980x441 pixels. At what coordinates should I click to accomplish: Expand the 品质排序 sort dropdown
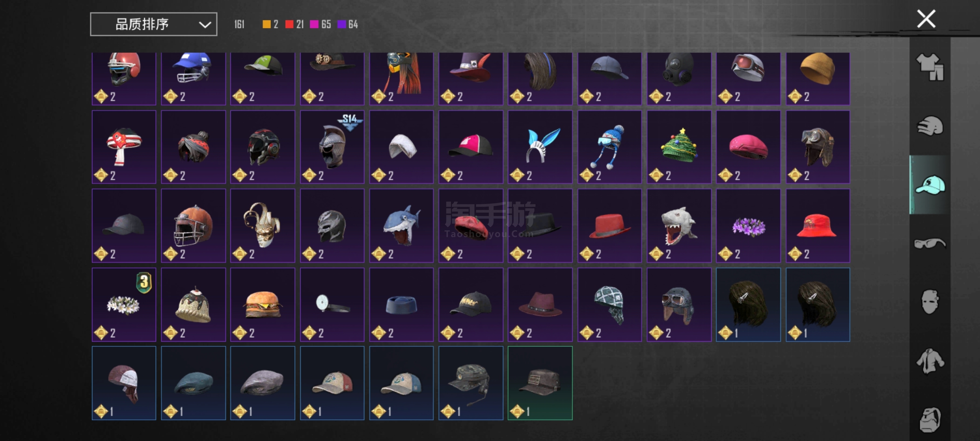coord(154,24)
